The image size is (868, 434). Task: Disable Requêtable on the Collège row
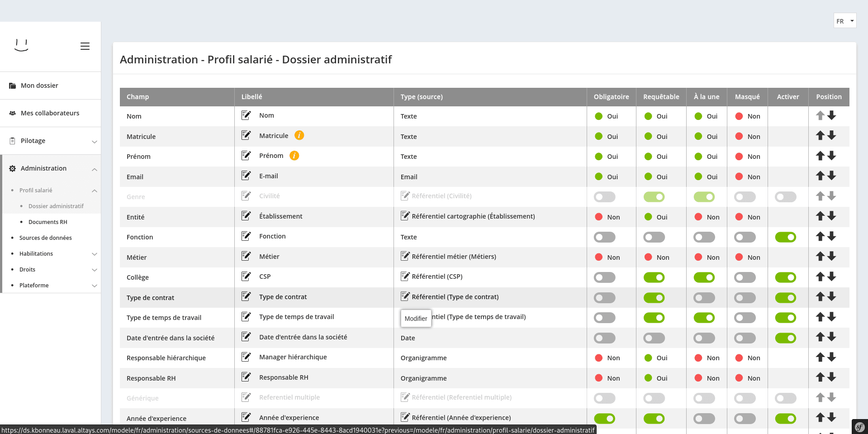point(654,277)
